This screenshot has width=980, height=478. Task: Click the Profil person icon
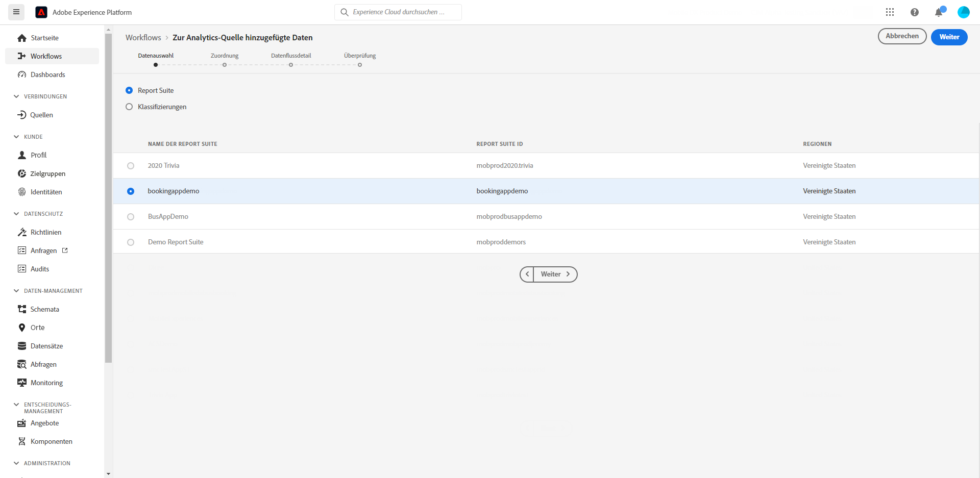22,155
